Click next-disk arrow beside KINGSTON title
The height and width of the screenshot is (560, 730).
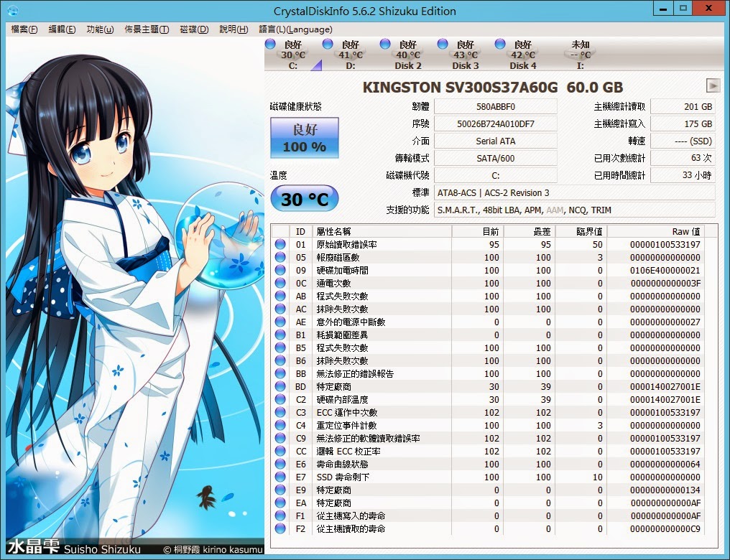pyautogui.click(x=713, y=85)
